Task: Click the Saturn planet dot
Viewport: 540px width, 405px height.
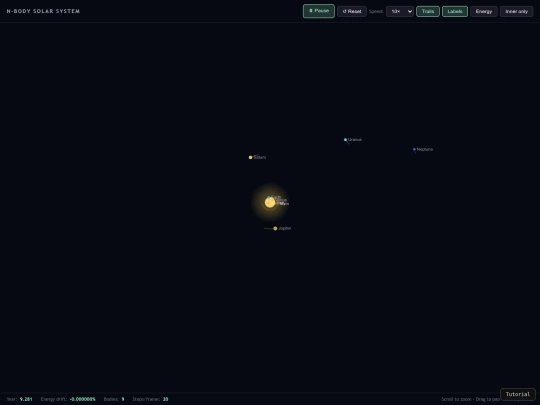Action: 250,157
